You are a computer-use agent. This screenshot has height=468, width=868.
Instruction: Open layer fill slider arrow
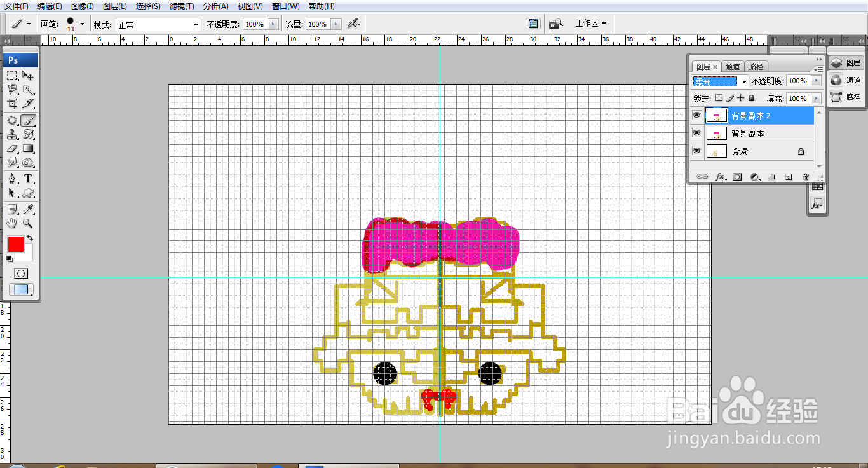pos(817,99)
